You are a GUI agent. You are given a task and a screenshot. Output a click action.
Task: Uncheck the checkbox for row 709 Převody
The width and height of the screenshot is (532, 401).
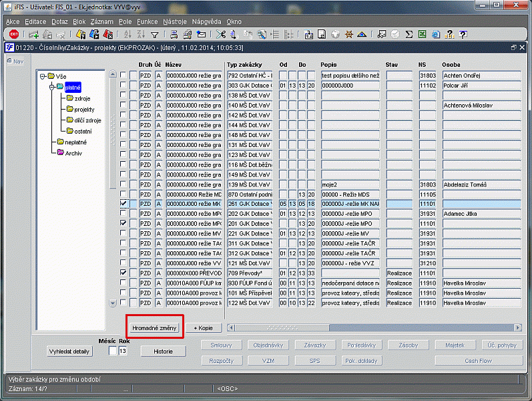click(123, 273)
